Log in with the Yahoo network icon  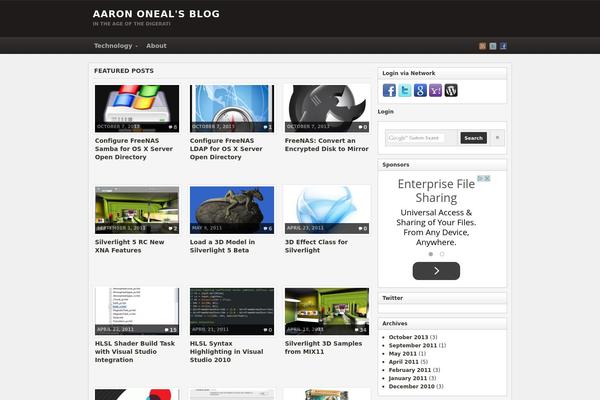tap(435, 90)
